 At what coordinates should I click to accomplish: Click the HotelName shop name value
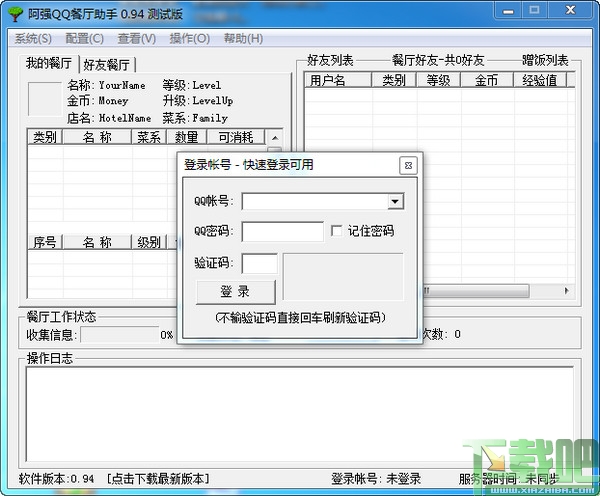[x=125, y=118]
